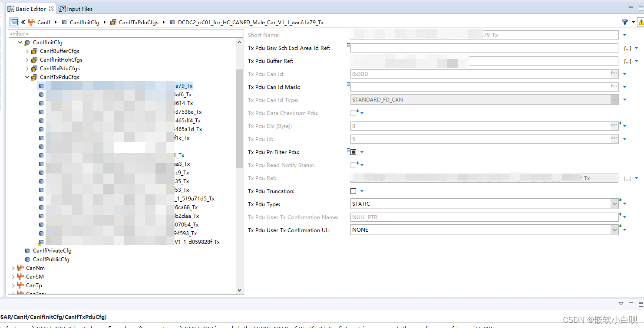Toggle Tx Pdu Truncation checkbox
The image size is (644, 328).
click(353, 191)
